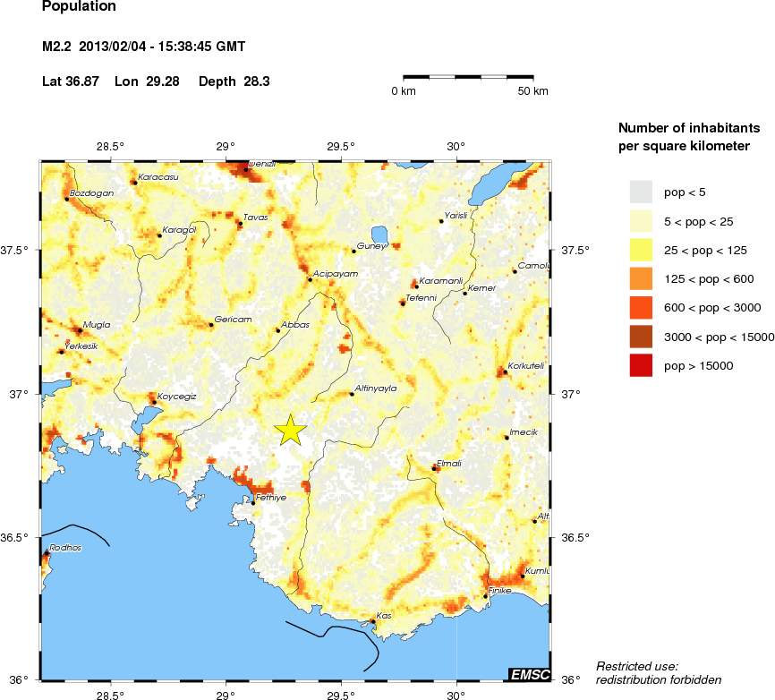
Task: Click the EMSC logo
Action: pos(529,674)
